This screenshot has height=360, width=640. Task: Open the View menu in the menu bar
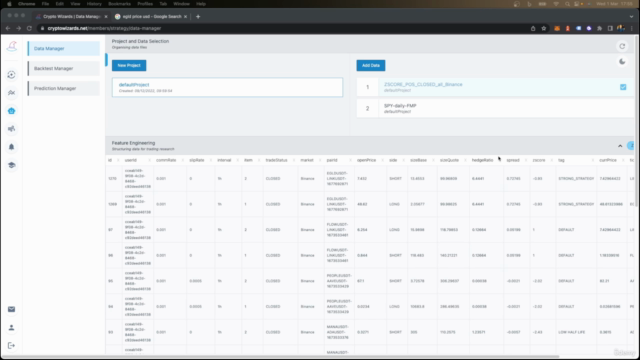(76, 4)
